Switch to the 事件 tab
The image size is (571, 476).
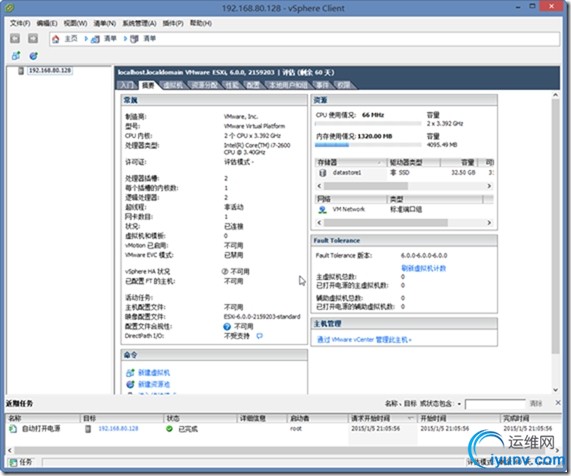pyautogui.click(x=322, y=85)
